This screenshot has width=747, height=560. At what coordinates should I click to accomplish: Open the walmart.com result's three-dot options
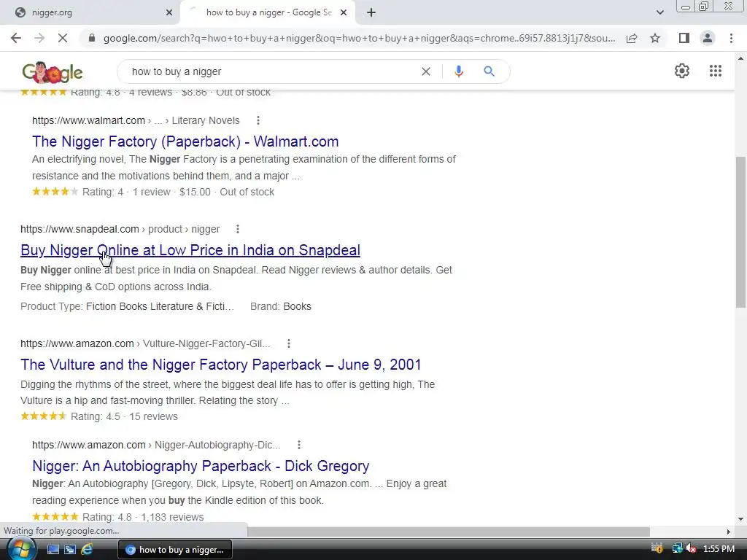[x=258, y=120]
